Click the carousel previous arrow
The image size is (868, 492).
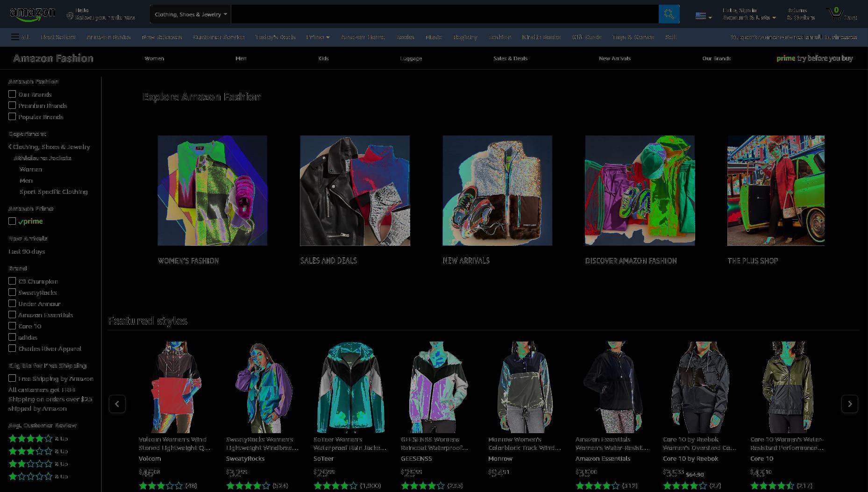(117, 404)
